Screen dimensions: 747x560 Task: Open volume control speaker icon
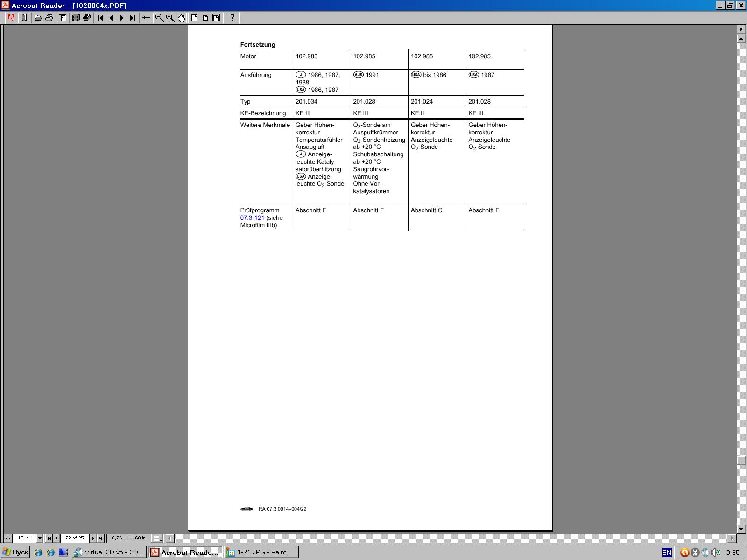715,553
